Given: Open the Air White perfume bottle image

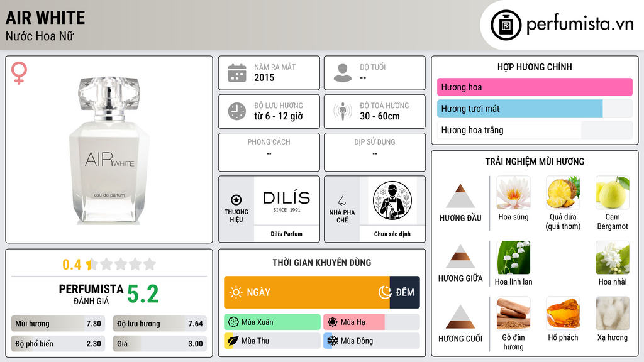Looking at the screenshot, I should point(109,150).
